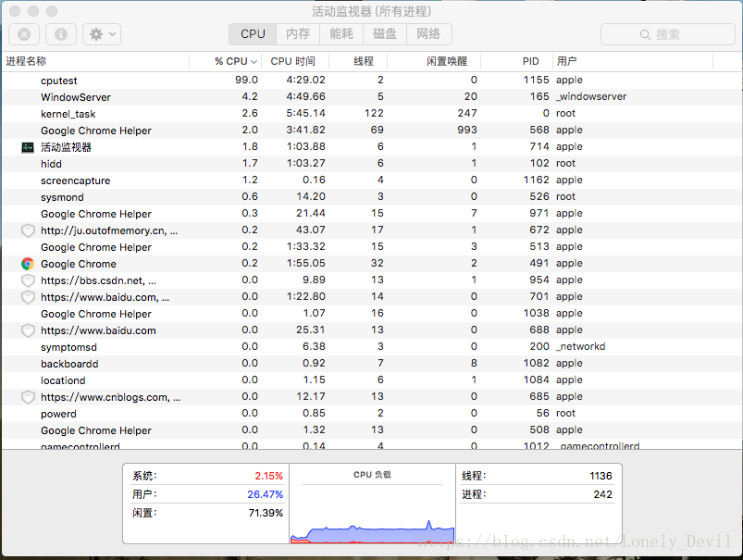Select the cputest process row

point(372,81)
